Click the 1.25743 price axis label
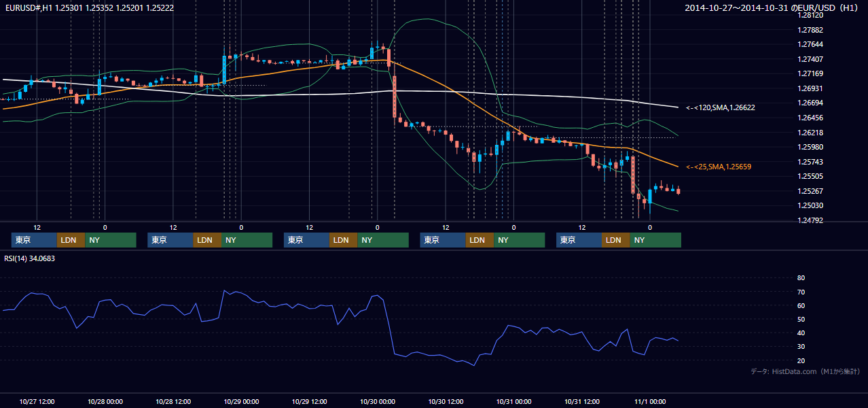 click(810, 162)
